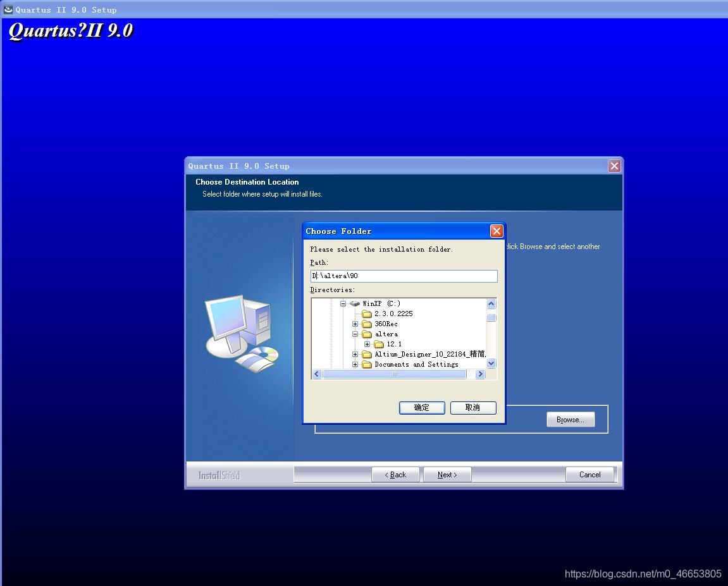Click the 取消 button in Choose Folder
This screenshot has height=586, width=728.
click(472, 407)
